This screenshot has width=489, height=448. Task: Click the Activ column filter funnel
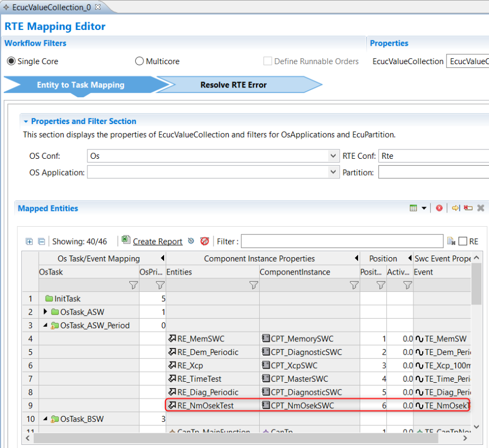tap(407, 285)
